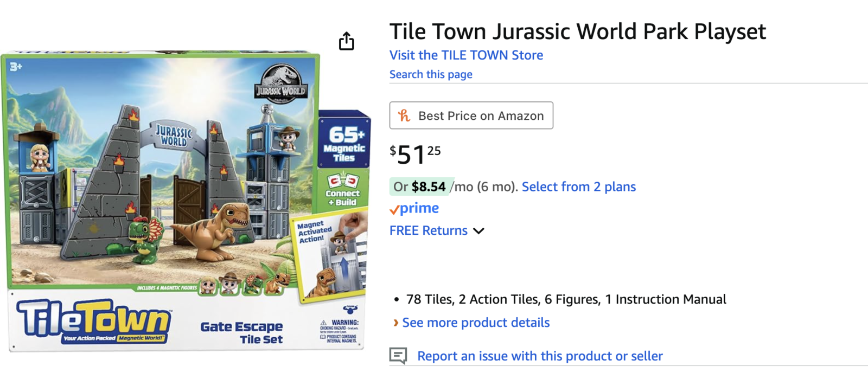868x373 pixels.
Task: Open the FREE Returns details
Action: pos(428,231)
